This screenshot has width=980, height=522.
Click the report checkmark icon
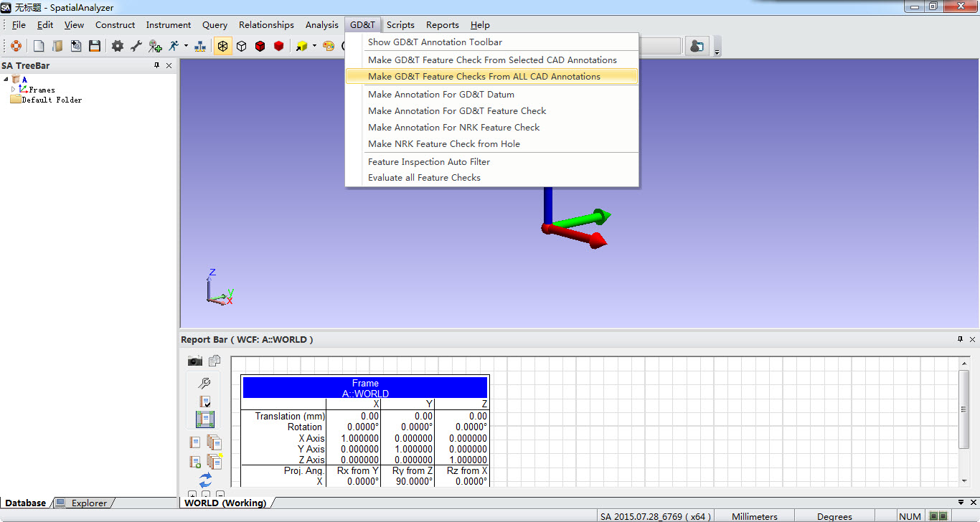[204, 402]
